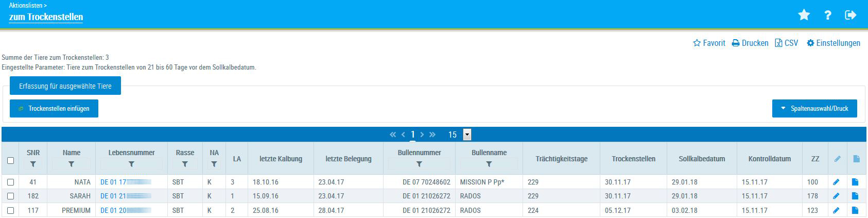This screenshot has width=868, height=218.
Task: Open filter under Rasse column
Action: pos(185,164)
